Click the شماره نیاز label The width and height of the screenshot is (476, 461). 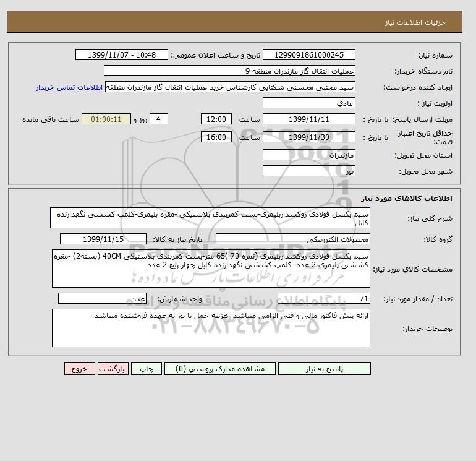click(435, 55)
